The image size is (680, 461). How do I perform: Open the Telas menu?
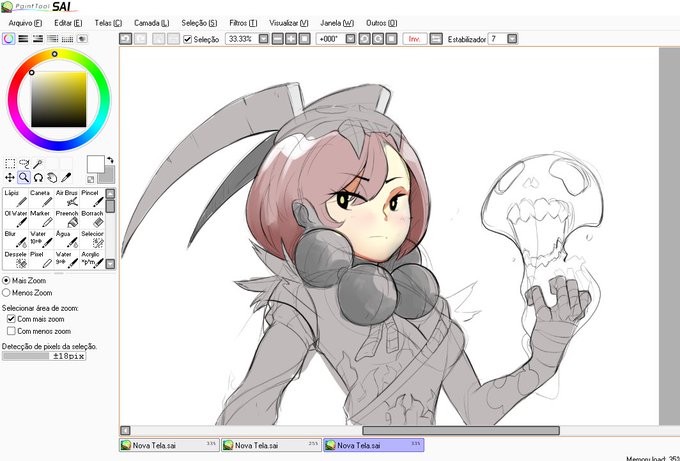click(x=108, y=23)
